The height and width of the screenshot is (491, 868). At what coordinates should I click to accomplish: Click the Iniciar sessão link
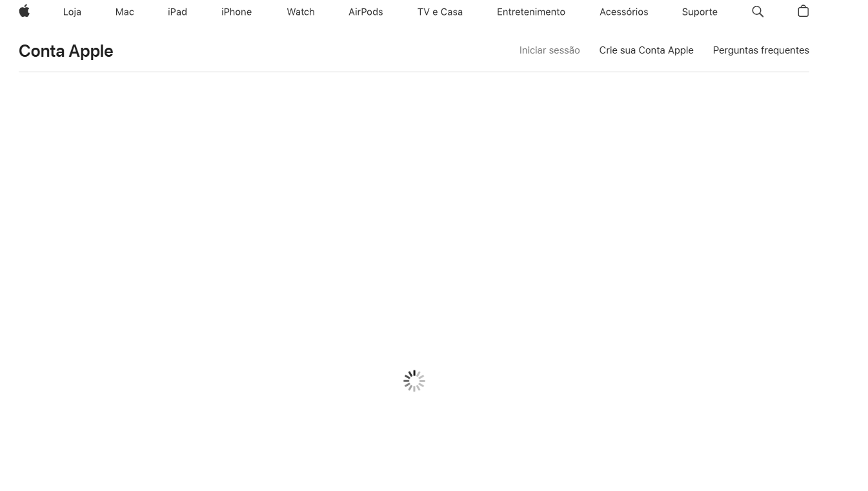pos(550,50)
